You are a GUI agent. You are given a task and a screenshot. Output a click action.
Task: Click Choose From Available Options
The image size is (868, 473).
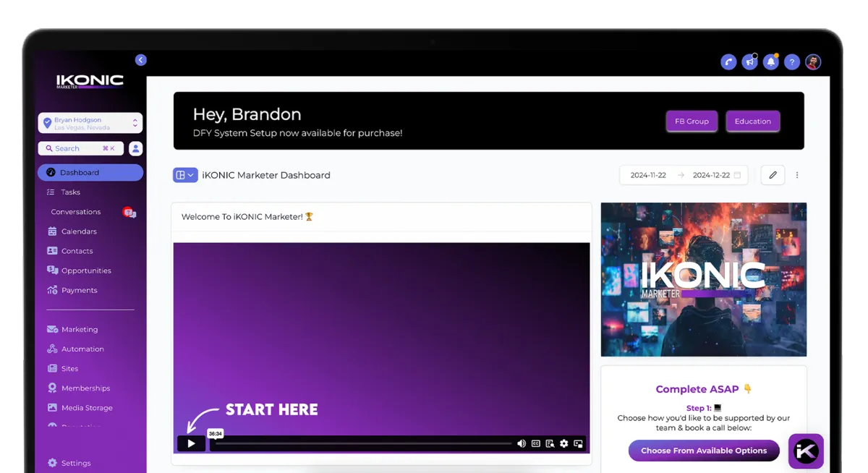click(x=704, y=451)
